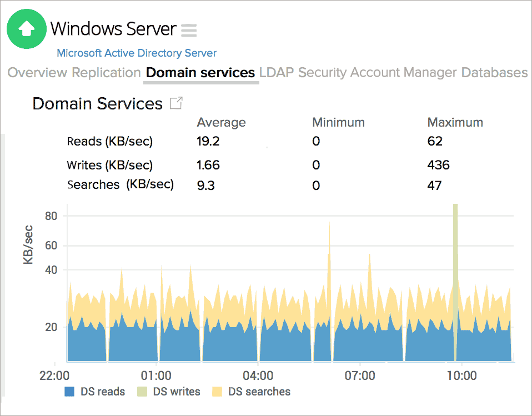
Task: Open Microsoft Active Directory Server link
Action: tap(136, 53)
